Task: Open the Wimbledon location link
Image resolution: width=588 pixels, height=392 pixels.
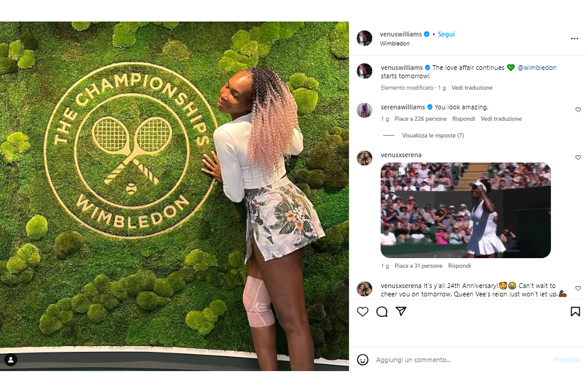Action: click(394, 44)
